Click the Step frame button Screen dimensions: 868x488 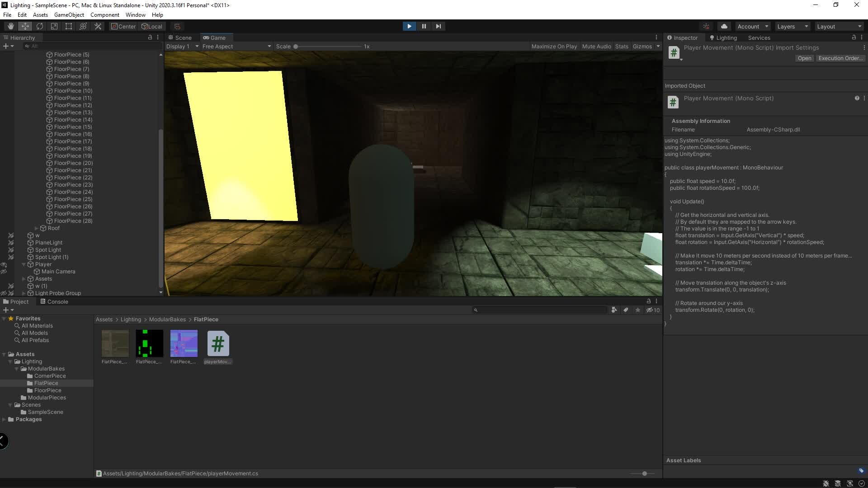pos(438,26)
